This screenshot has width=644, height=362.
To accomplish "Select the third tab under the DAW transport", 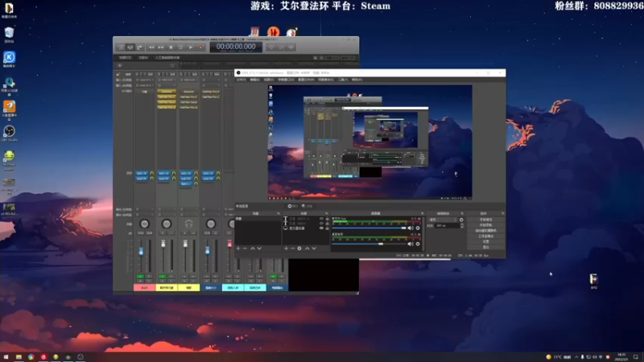I will [167, 58].
